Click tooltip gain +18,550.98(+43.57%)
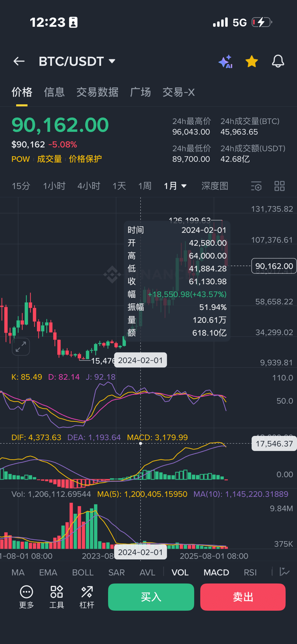This screenshot has height=644, width=297. pos(187,294)
